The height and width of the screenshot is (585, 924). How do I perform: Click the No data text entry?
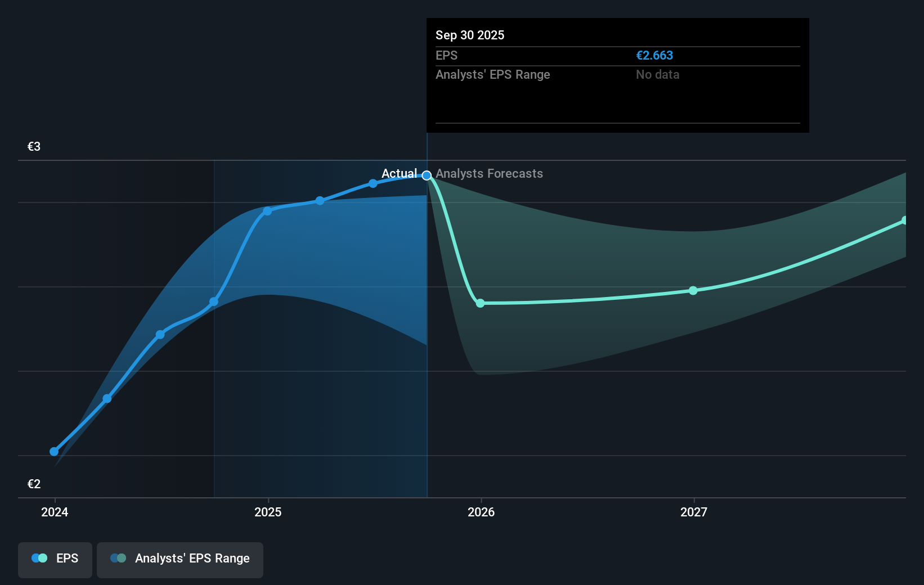coord(657,74)
